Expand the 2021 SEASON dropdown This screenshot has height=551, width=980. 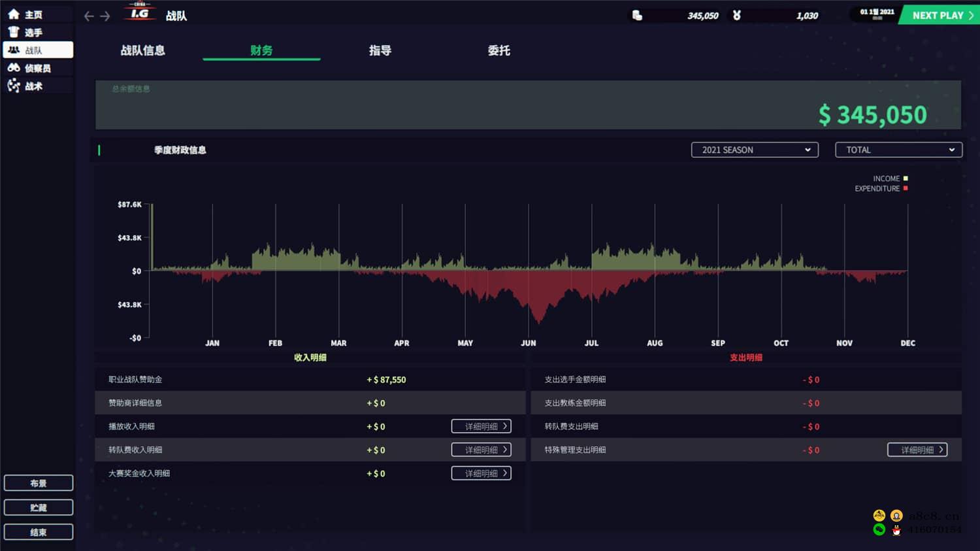[755, 150]
